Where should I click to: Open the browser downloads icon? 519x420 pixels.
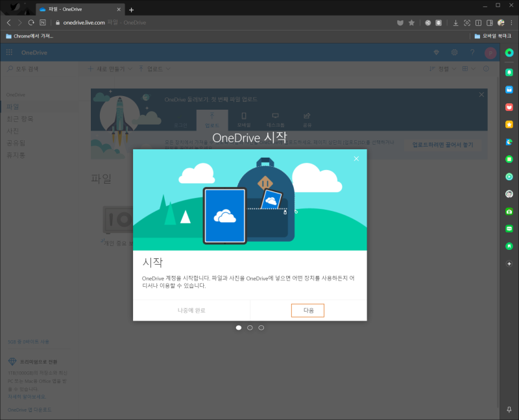pos(455,23)
